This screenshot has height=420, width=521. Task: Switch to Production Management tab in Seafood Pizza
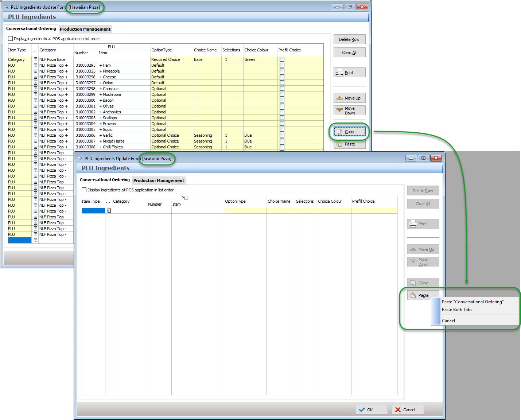[x=159, y=180]
